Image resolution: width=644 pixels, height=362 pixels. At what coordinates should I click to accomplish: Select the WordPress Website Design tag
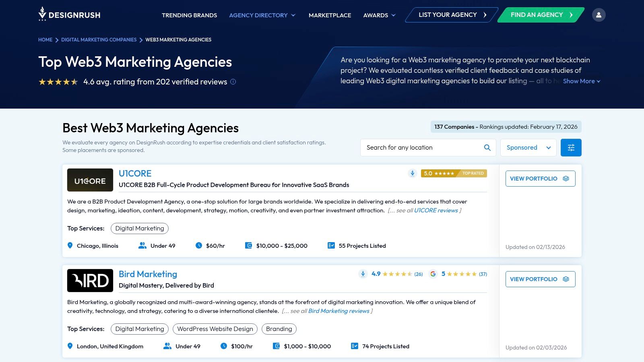pos(215,329)
